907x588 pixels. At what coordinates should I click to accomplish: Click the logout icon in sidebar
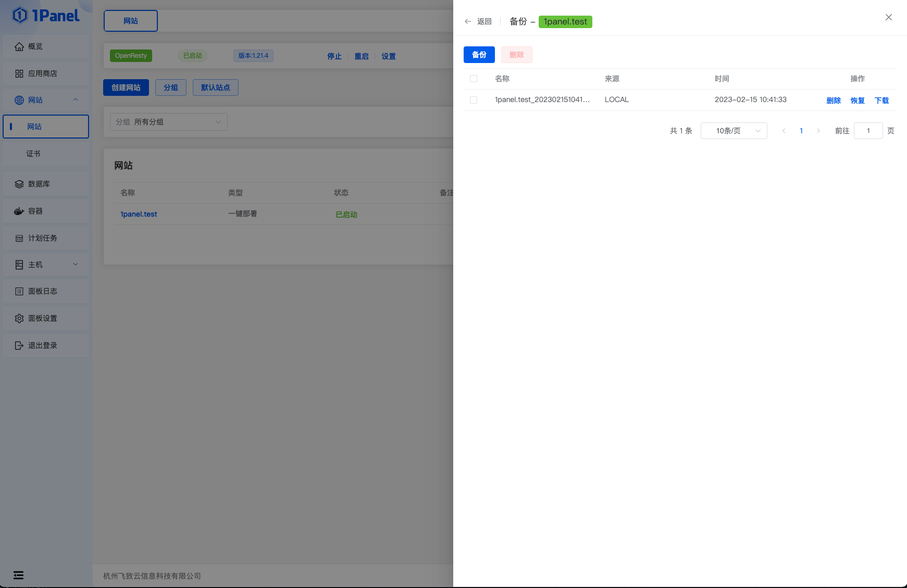point(19,346)
